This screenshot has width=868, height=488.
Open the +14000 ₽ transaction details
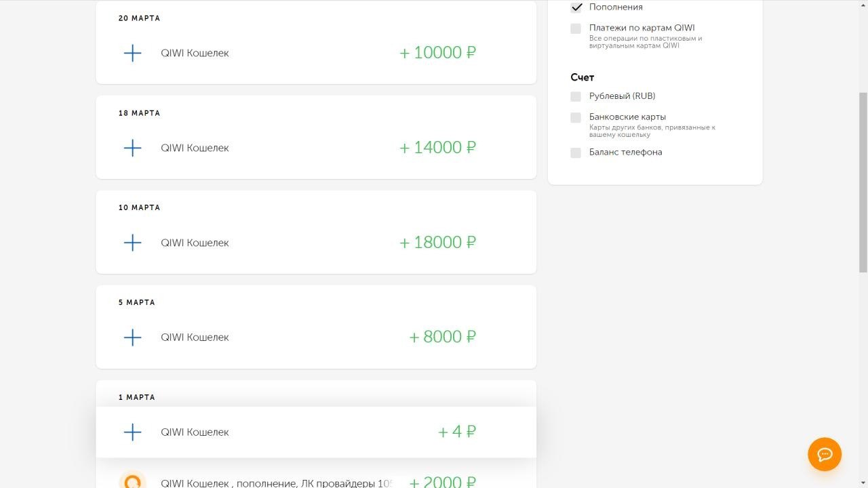coord(438,148)
